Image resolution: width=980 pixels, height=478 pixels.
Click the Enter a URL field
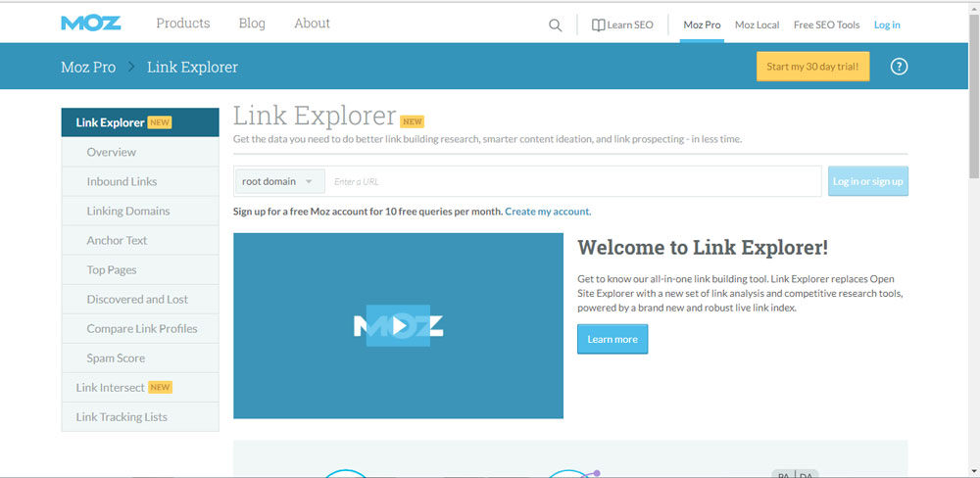pos(573,181)
